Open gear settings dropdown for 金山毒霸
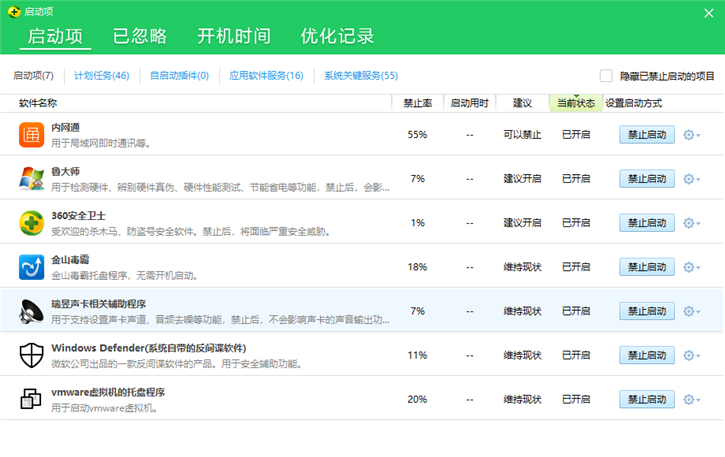 coord(691,267)
